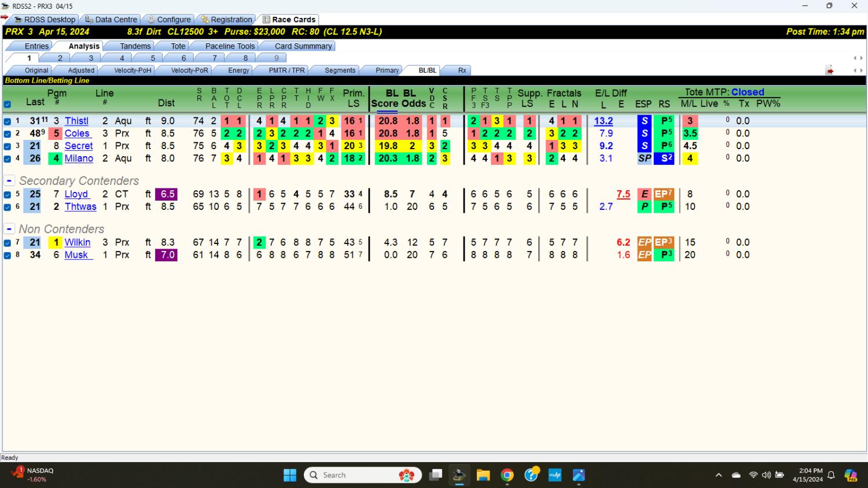Open the Photos app on the taskbar
868x488 pixels.
(579, 475)
